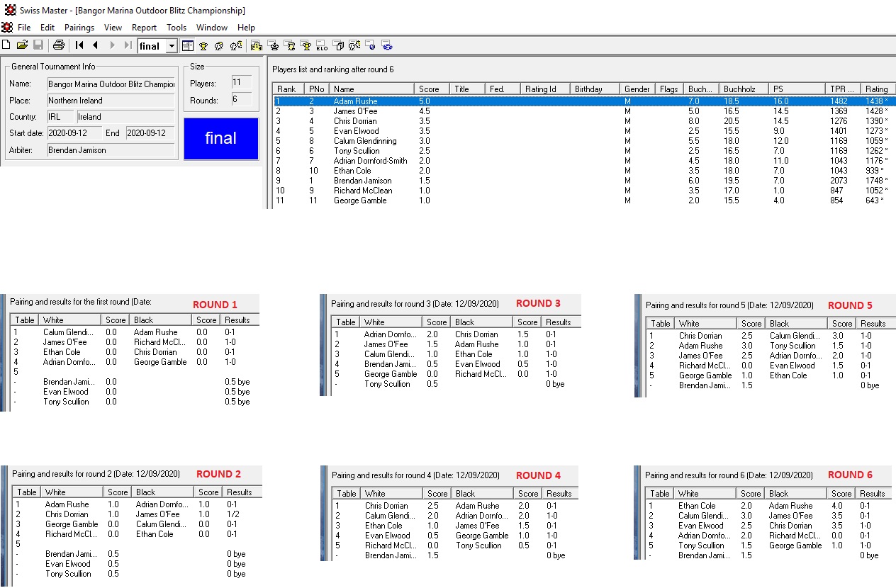Click the Arbiter field Brendan Jamison

(x=111, y=150)
